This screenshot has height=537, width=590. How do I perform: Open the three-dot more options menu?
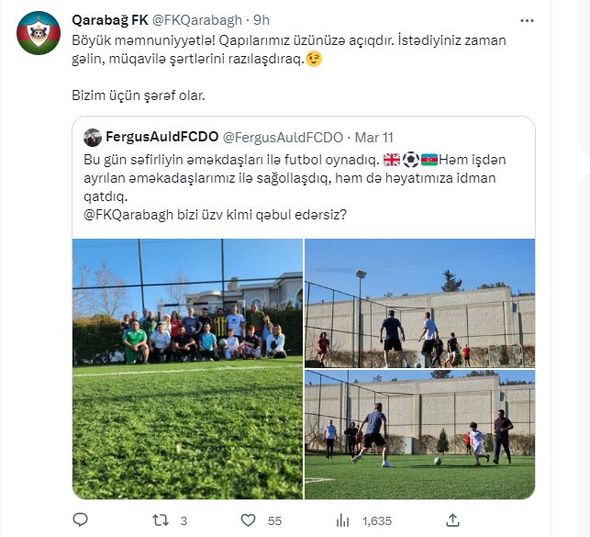pos(527,21)
